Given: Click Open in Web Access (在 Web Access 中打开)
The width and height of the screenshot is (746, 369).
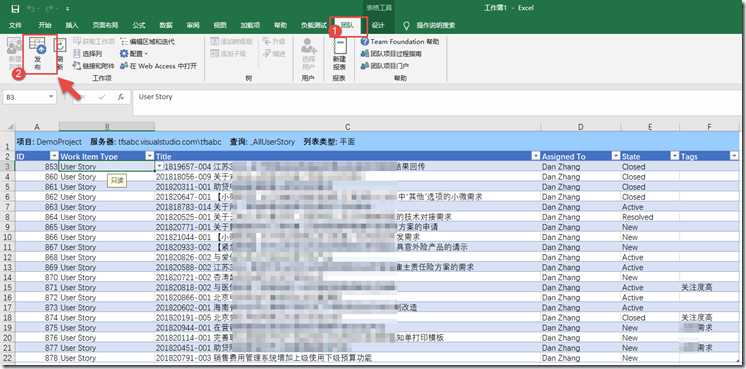Looking at the screenshot, I should pyautogui.click(x=158, y=66).
